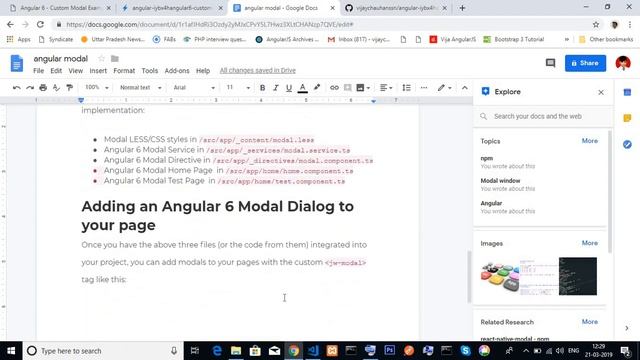The image size is (640, 360).
Task: Open the File menu
Action: [38, 71]
